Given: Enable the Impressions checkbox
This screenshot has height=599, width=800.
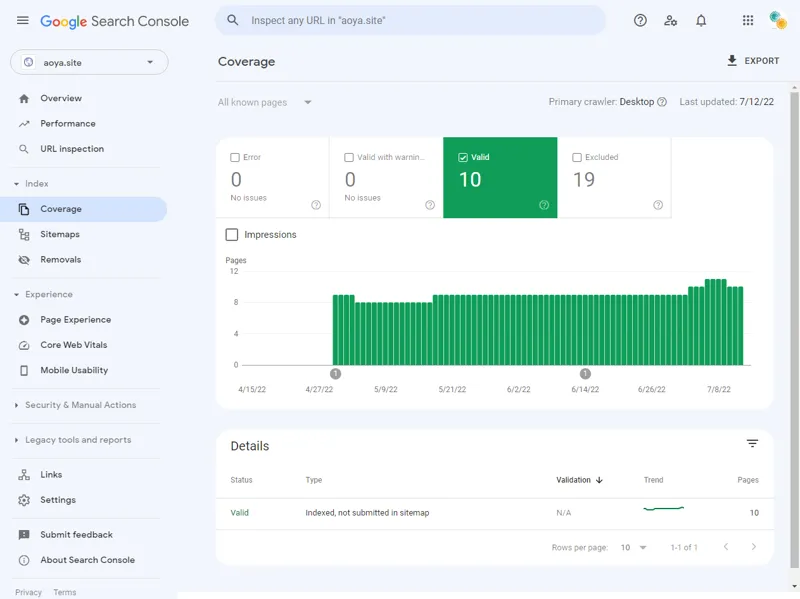Looking at the screenshot, I should pyautogui.click(x=232, y=235).
